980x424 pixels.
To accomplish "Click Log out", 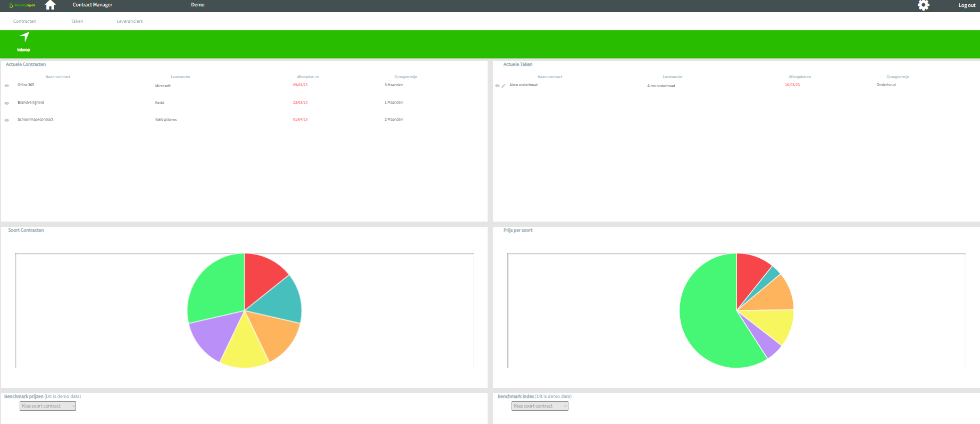I will 966,5.
